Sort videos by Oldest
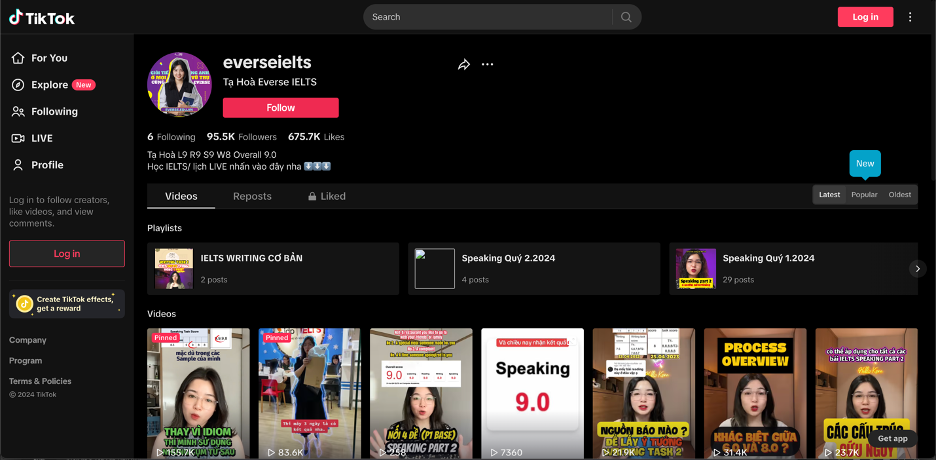 click(900, 195)
